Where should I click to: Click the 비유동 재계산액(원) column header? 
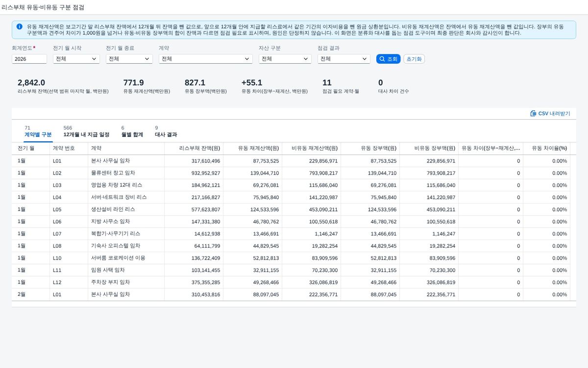click(x=311, y=148)
